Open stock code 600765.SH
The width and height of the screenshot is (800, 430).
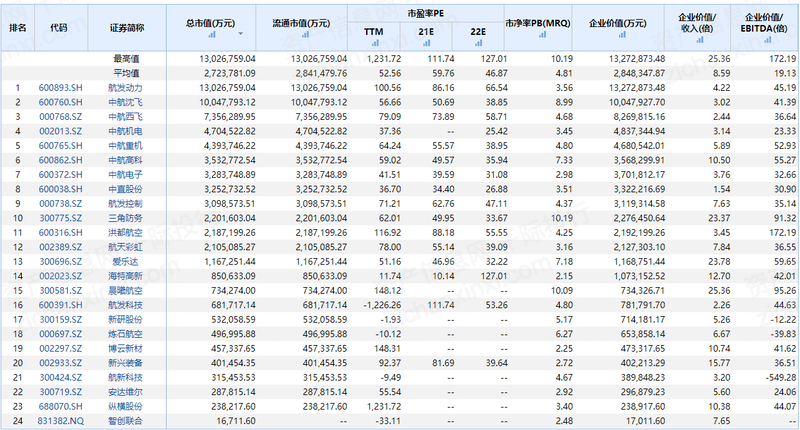(60, 145)
